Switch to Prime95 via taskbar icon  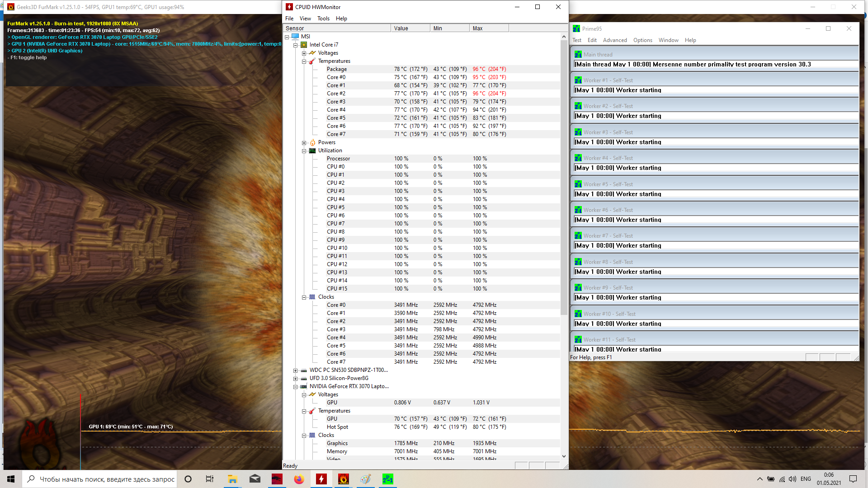[388, 479]
